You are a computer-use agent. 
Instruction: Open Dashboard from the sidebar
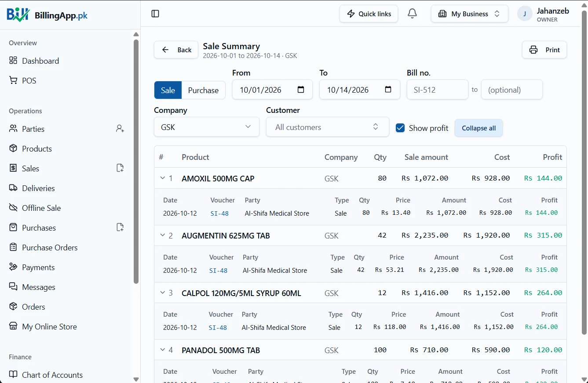[40, 61]
